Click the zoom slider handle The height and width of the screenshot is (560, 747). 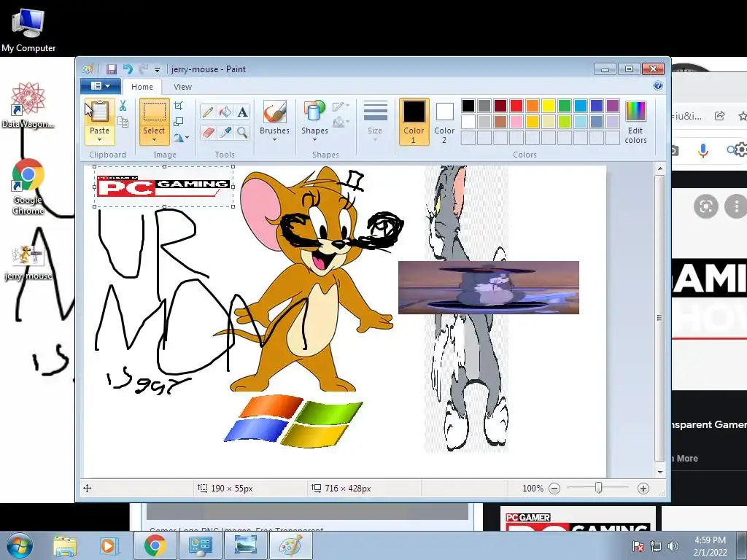point(598,488)
